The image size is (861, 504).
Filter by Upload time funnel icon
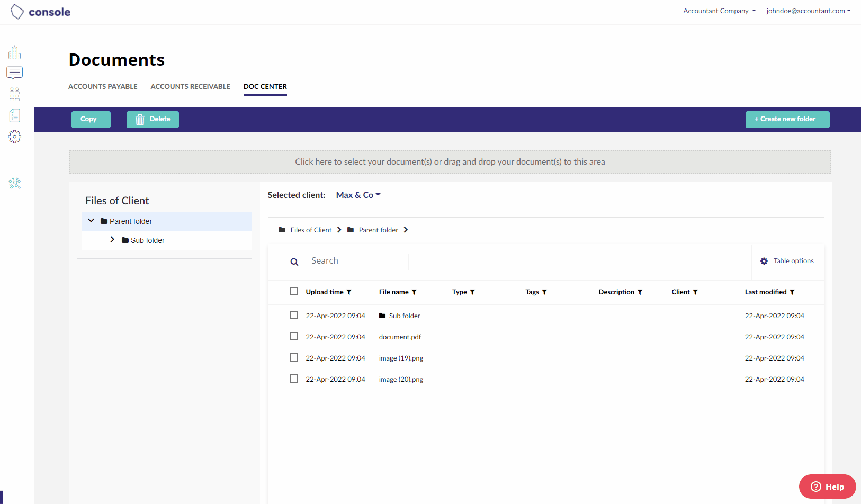click(349, 292)
